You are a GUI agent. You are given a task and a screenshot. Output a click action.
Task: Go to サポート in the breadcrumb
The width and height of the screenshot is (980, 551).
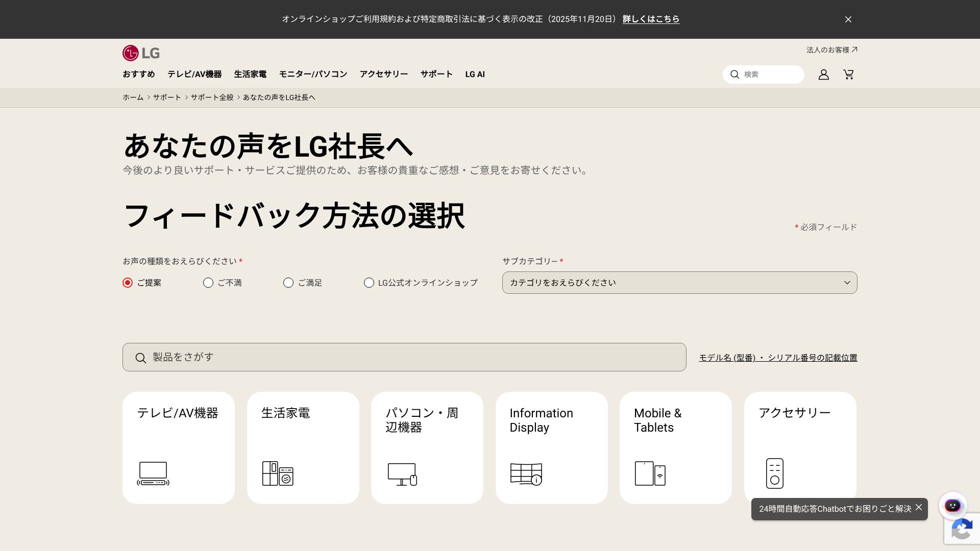coord(167,97)
